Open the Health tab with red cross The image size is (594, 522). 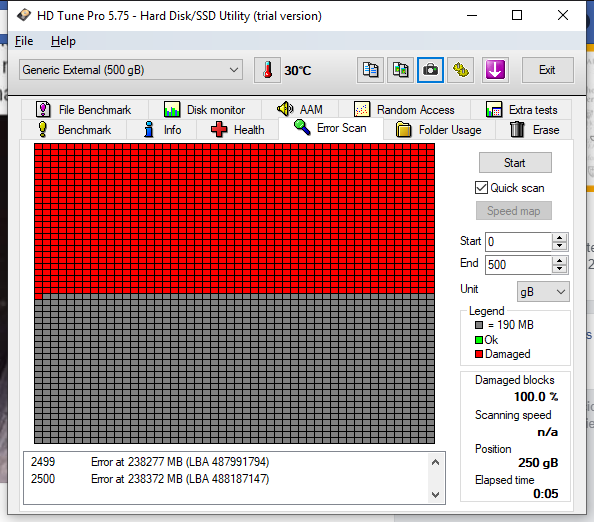pos(238,130)
